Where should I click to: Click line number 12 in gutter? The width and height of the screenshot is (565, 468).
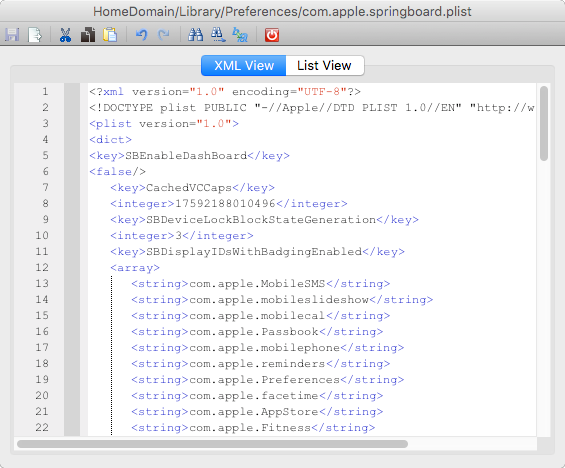point(42,268)
